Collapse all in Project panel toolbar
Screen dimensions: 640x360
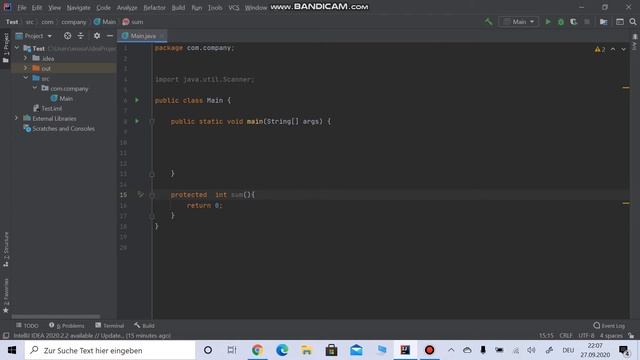(x=80, y=36)
